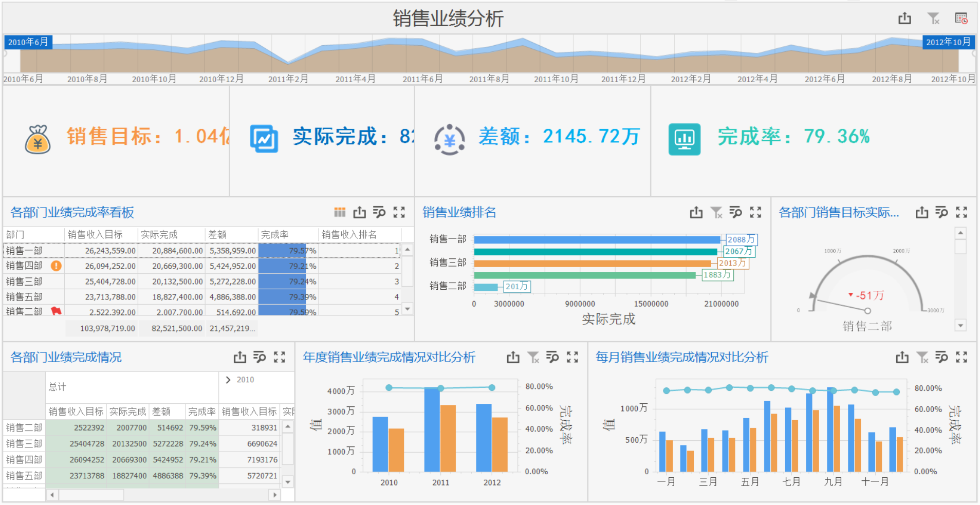Click the pivot table horizontal scrollbar right arrow
This screenshot has width=980, height=505.
[x=275, y=495]
